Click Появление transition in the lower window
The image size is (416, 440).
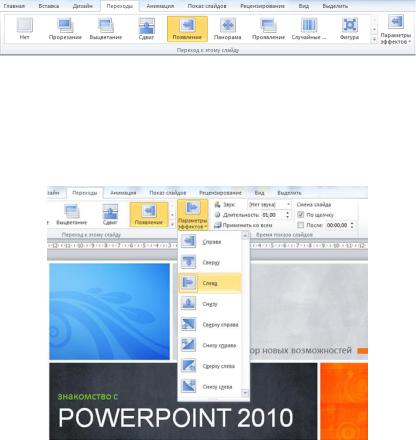click(x=149, y=214)
